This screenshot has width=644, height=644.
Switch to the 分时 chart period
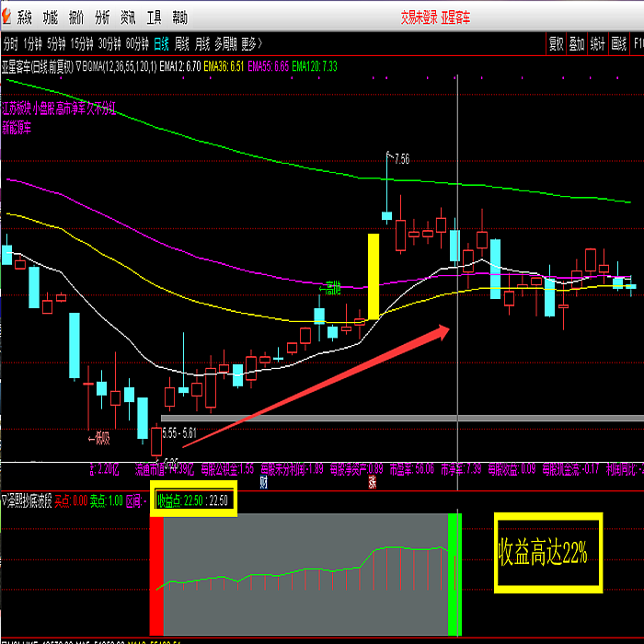(x=11, y=43)
